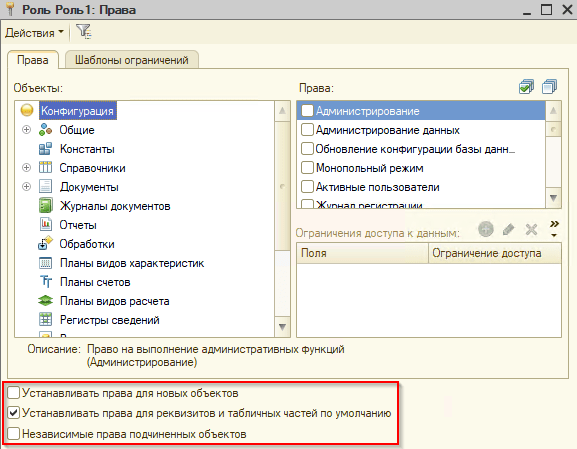Image resolution: width=577 pixels, height=449 pixels.
Task: Click the Планы видов расчета green icon
Action: point(45,301)
